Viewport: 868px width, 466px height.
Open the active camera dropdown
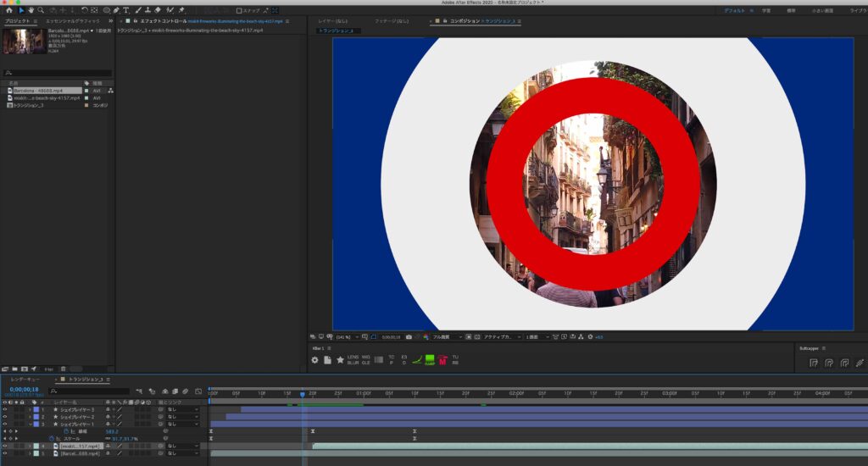pos(502,337)
